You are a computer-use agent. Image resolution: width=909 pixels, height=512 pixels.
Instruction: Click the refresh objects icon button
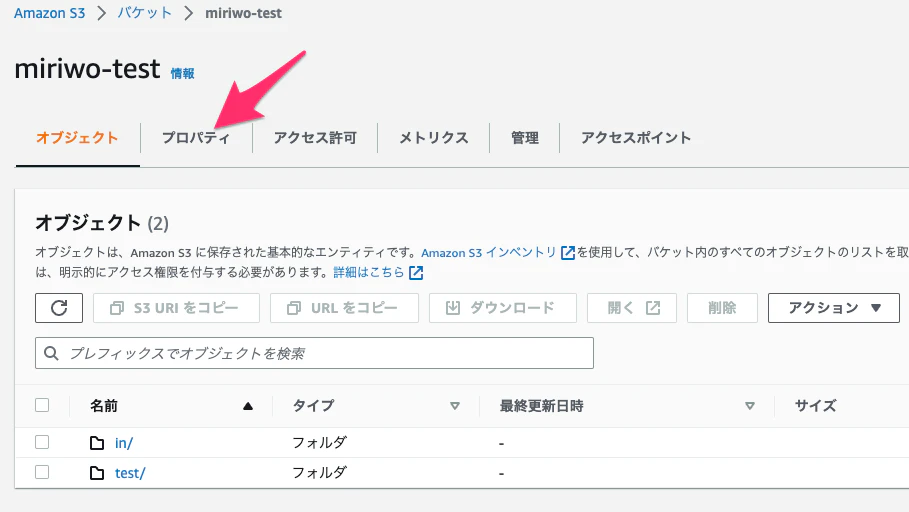click(x=59, y=308)
